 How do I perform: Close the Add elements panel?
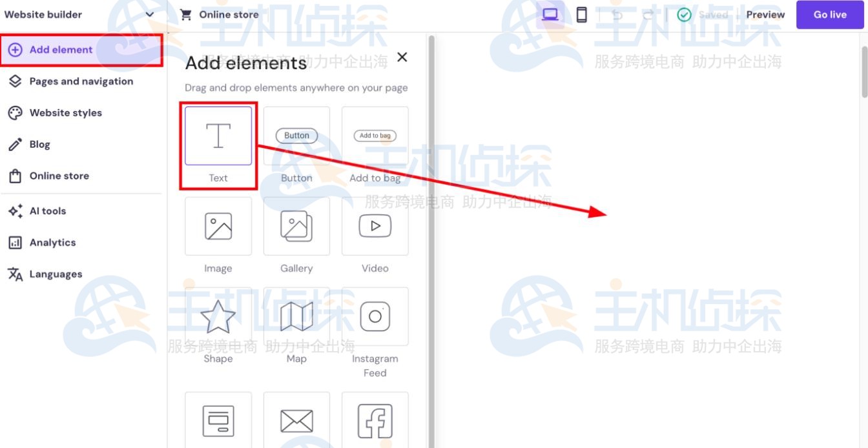point(402,57)
